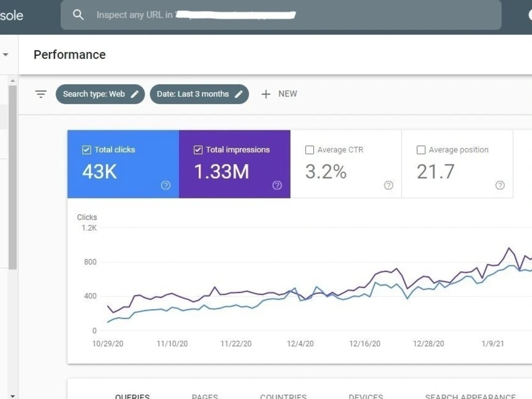Click the search magnifier icon

pyautogui.click(x=78, y=14)
